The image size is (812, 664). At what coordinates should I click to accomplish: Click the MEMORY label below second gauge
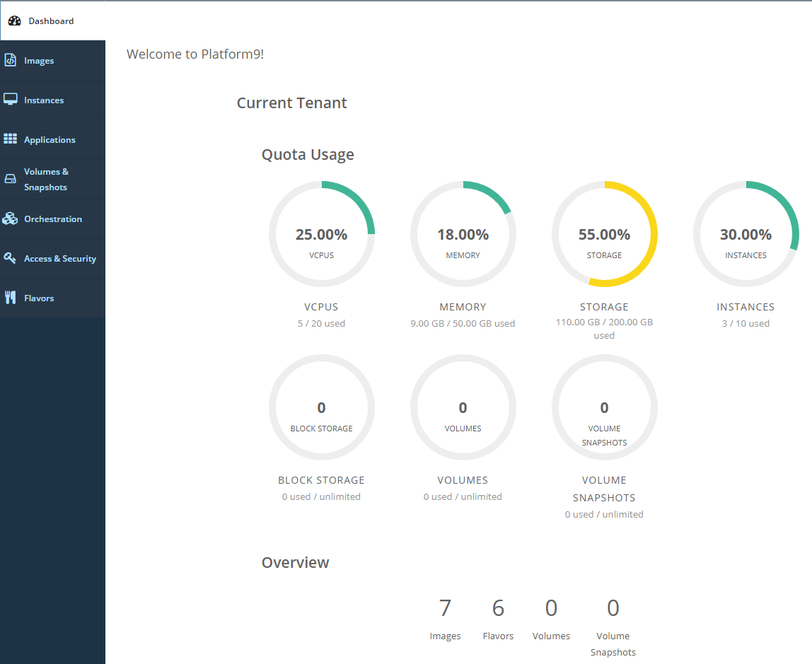tap(463, 307)
